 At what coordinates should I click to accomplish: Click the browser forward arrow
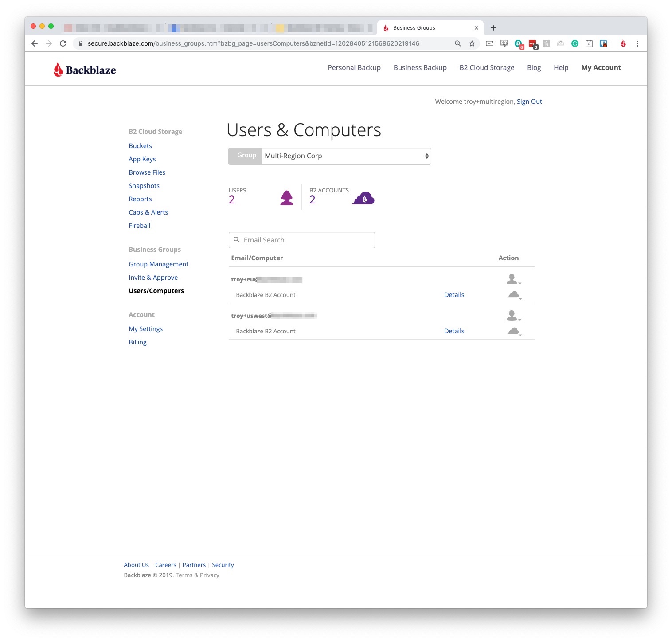pyautogui.click(x=49, y=43)
